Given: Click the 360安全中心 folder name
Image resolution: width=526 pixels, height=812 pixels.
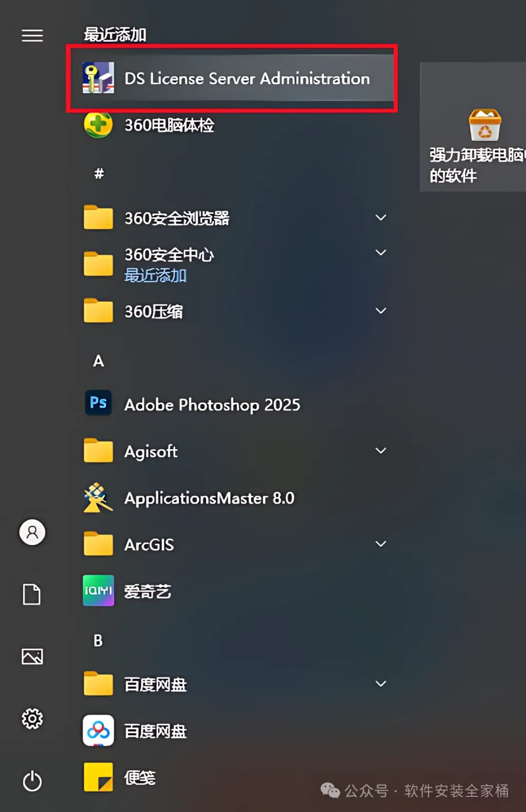Looking at the screenshot, I should point(169,255).
